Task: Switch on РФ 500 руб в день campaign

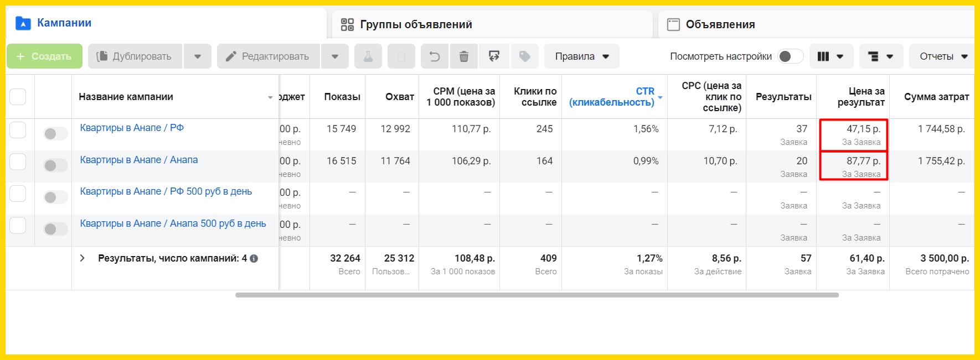Action: click(x=55, y=197)
